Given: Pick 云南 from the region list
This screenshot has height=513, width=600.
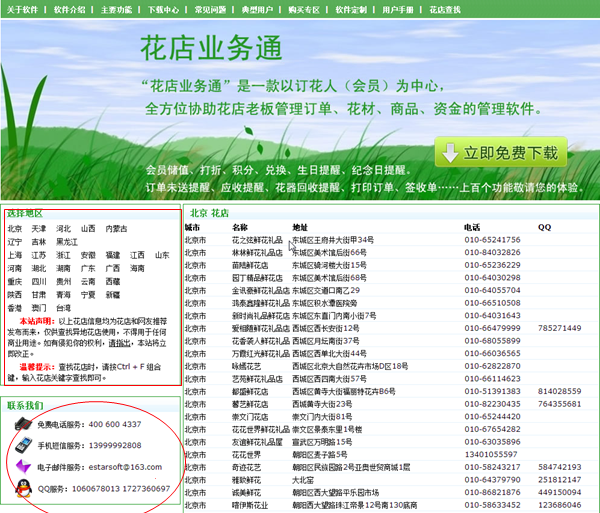Looking at the screenshot, I should click(x=88, y=282).
